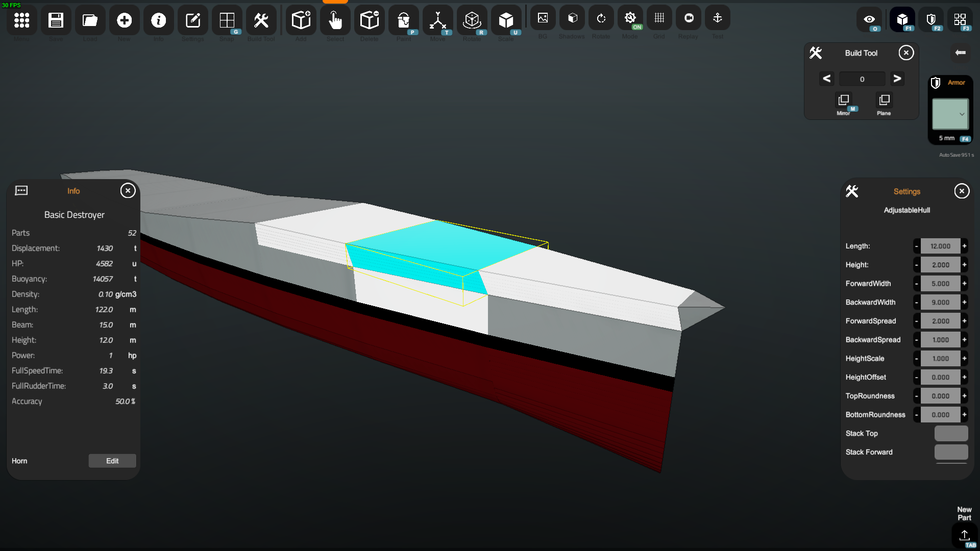The height and width of the screenshot is (551, 980).
Task: Open the Build Tool from toolbar
Action: 261,20
